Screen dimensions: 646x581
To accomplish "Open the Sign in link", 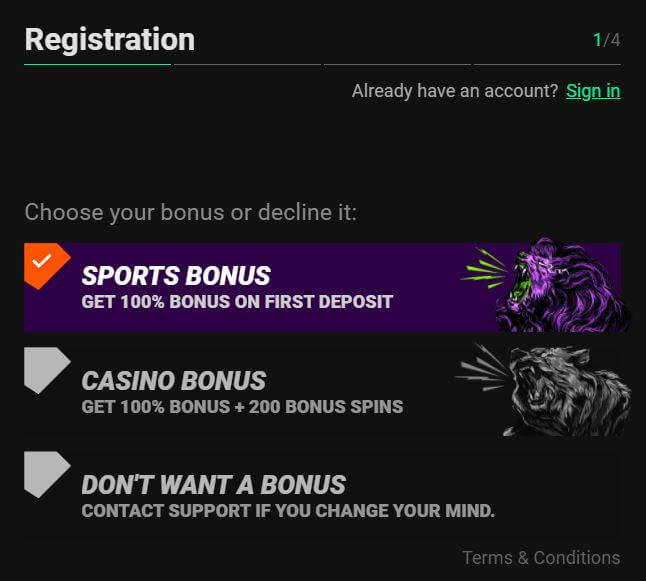I will tap(593, 91).
